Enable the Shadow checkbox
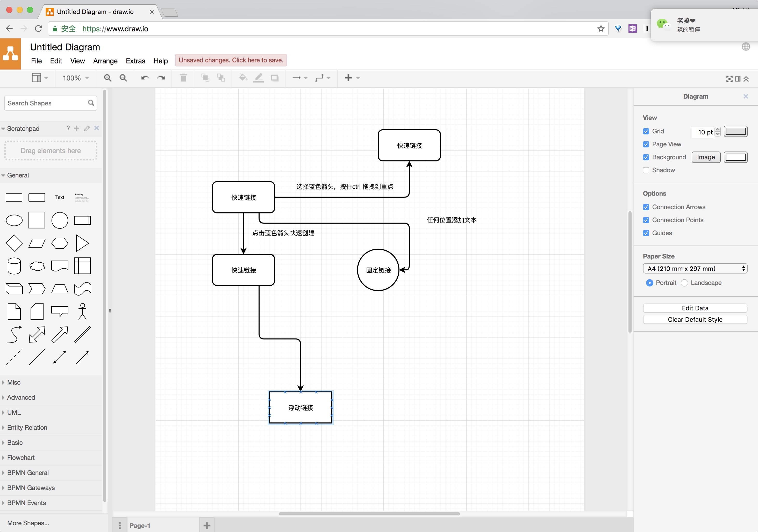 coord(646,170)
